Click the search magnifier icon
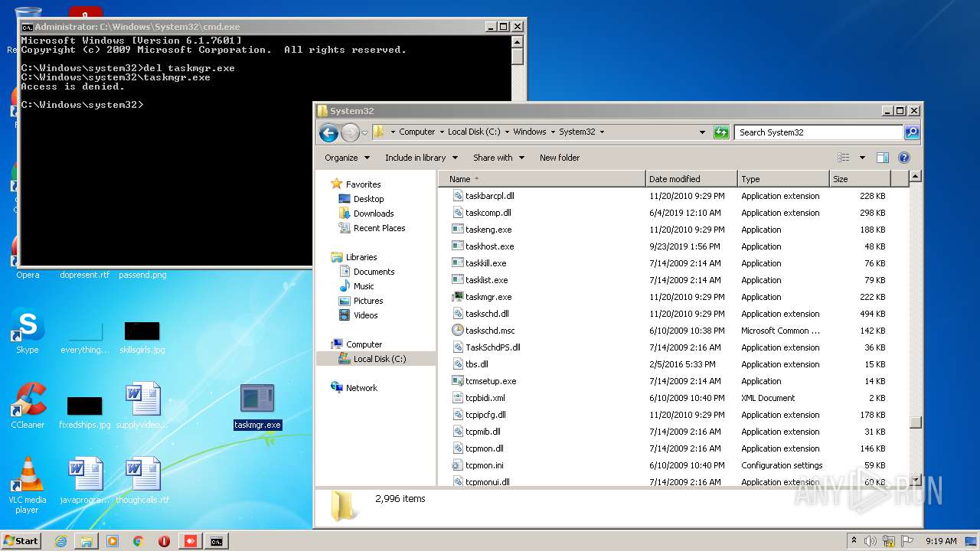Image resolution: width=980 pixels, height=551 pixels. tap(912, 132)
